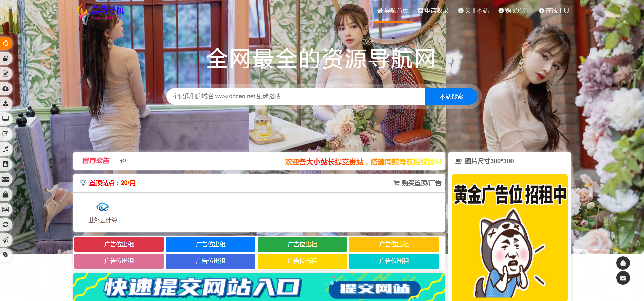Select the music note sidebar icon
The image size is (644, 301).
coord(6,149)
